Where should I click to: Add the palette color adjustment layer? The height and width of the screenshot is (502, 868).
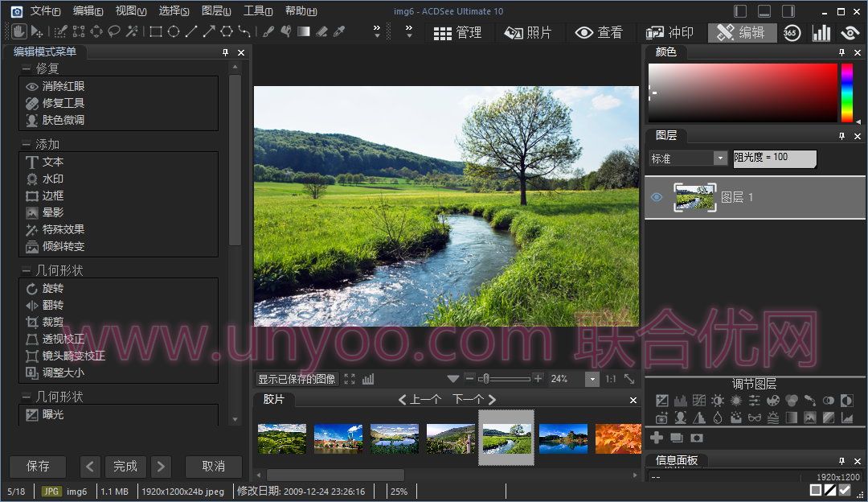click(x=773, y=400)
